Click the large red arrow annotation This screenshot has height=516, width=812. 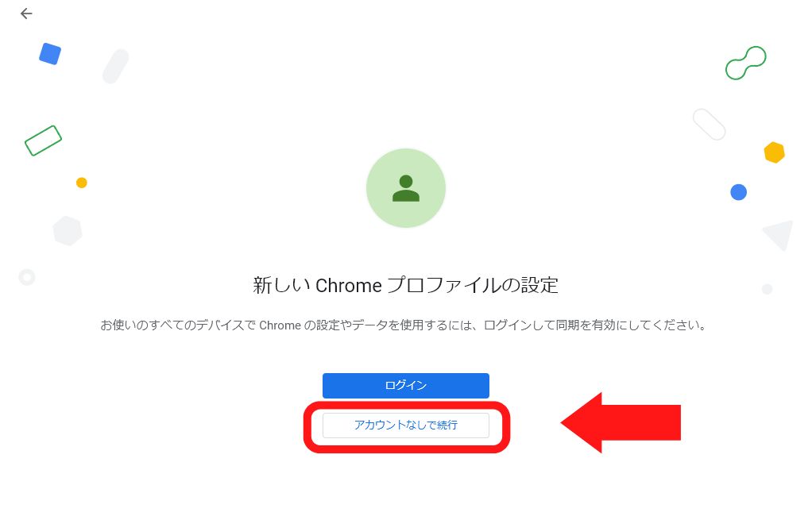(x=621, y=422)
